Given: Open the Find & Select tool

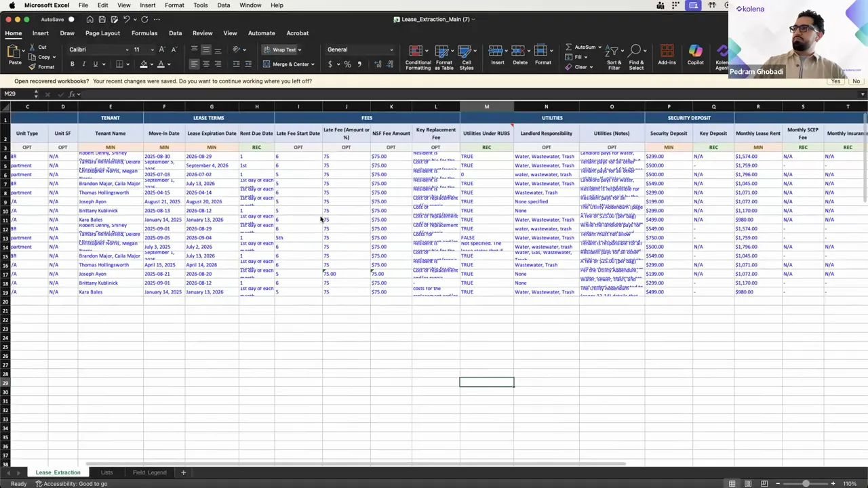Looking at the screenshot, I should point(635,59).
